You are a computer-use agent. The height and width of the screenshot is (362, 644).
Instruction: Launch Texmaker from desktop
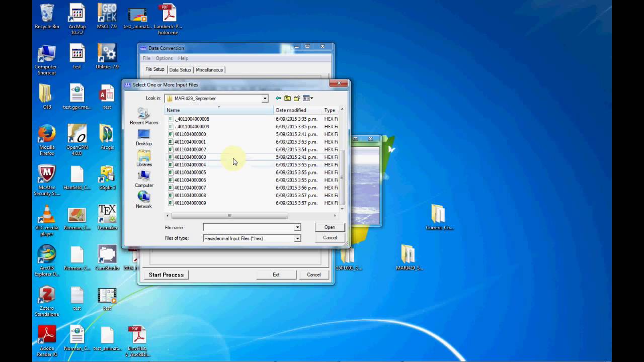(107, 217)
